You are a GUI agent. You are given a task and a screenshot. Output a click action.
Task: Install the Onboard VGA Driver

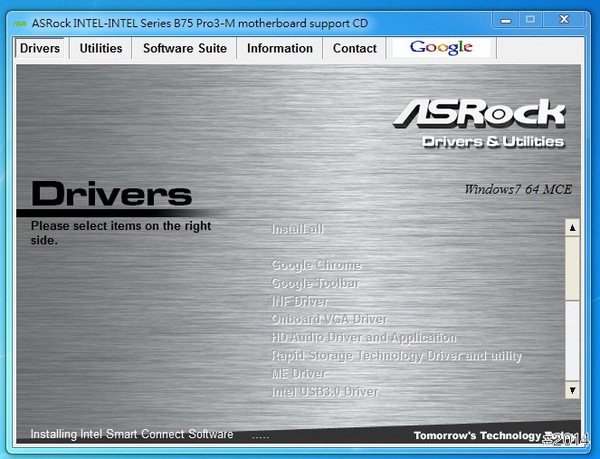[329, 319]
